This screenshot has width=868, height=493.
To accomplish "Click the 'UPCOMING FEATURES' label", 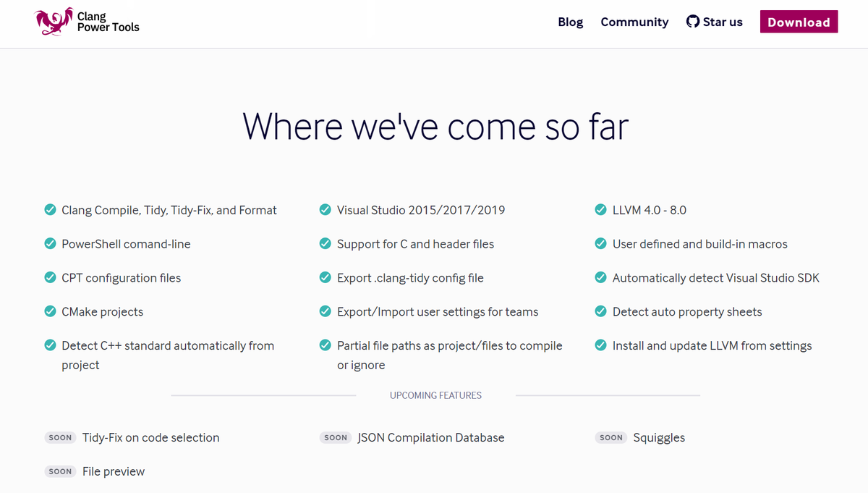I will (x=435, y=395).
